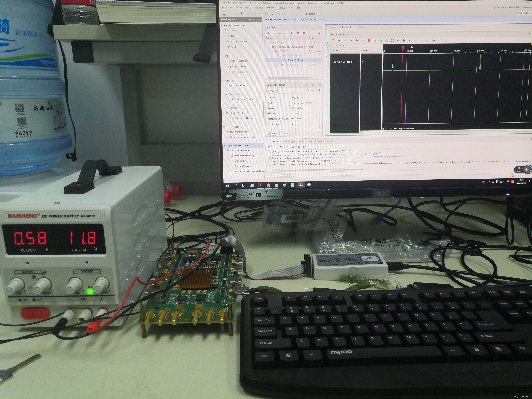Collapse the xc7k325t_0 device node
Viewport: 532px width, 399px height.
pyautogui.click(x=272, y=51)
